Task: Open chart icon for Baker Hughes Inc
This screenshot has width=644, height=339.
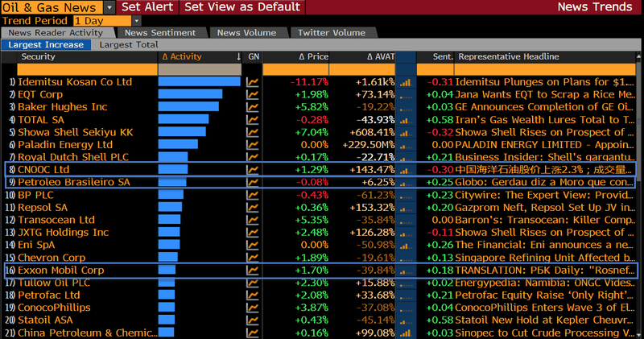Action: [x=252, y=107]
